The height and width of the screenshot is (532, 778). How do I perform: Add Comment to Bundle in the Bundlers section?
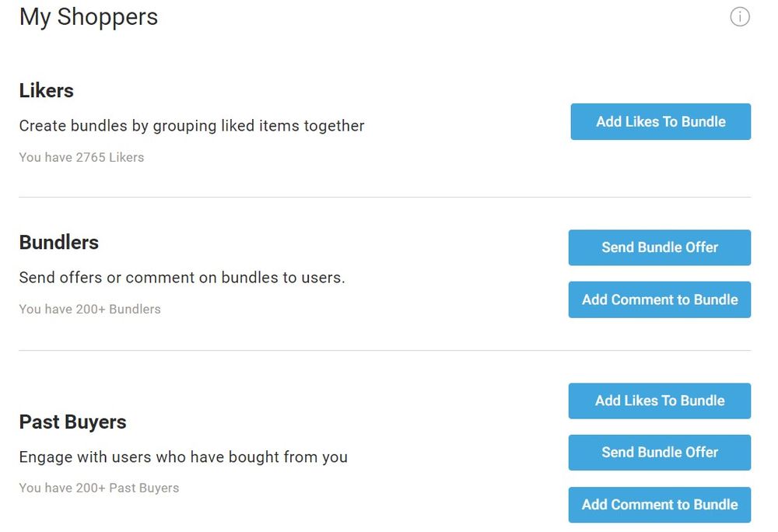tap(659, 299)
